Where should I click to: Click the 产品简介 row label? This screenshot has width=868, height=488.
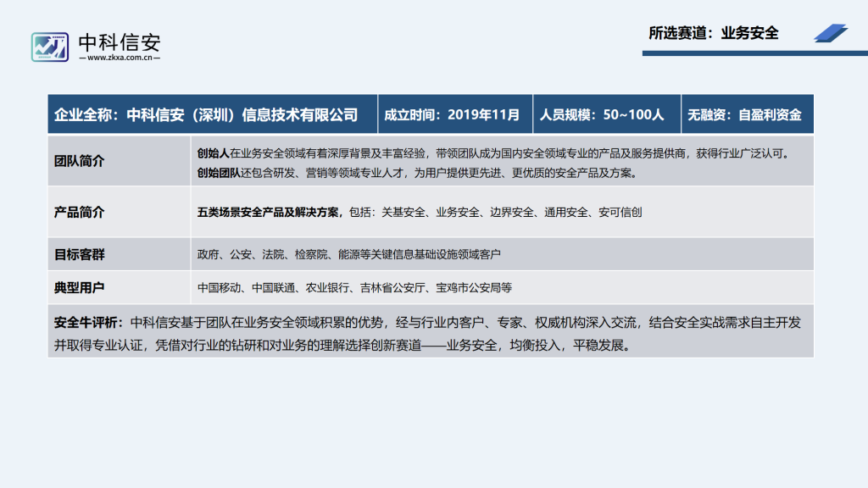tap(79, 213)
